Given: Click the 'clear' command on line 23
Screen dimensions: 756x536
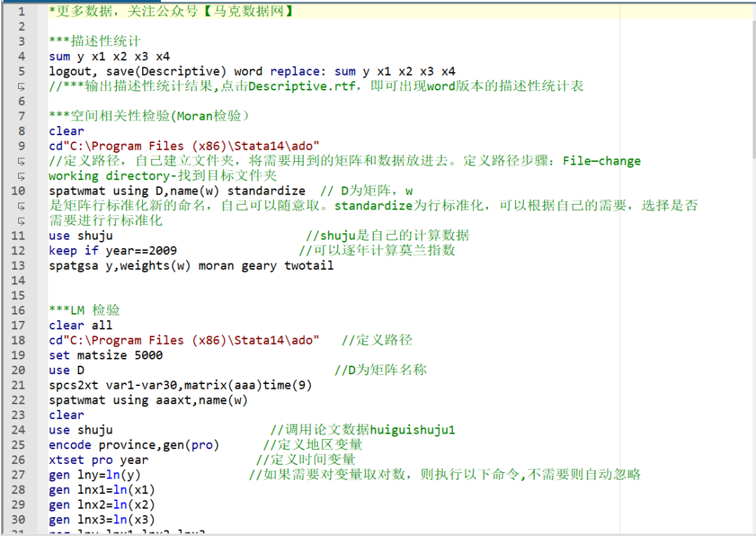Looking at the screenshot, I should click(x=66, y=415).
